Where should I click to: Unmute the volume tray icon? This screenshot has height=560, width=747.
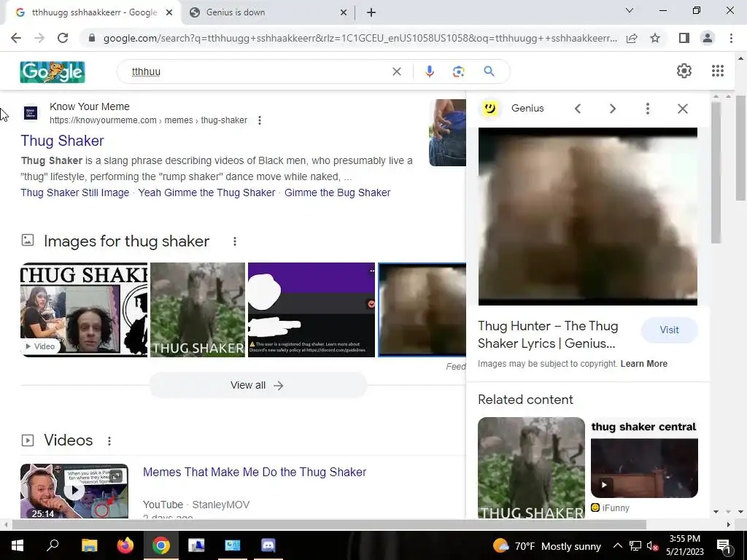coord(652,545)
